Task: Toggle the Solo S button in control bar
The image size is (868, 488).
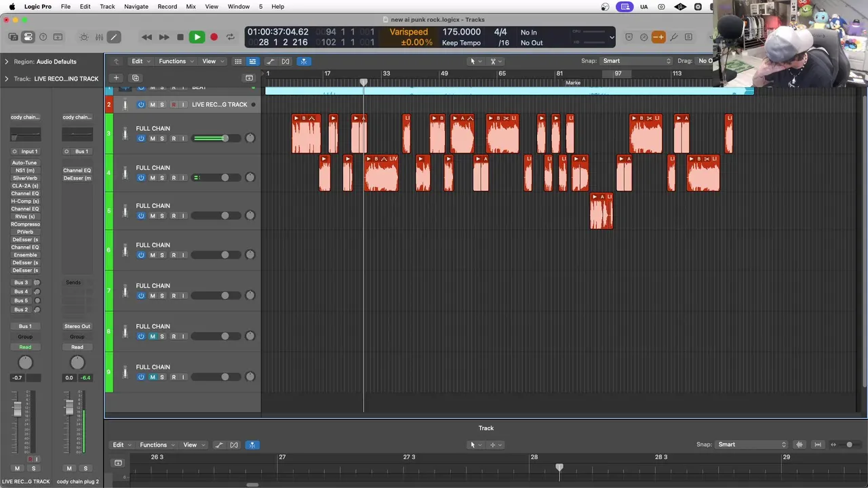Action: [x=688, y=37]
